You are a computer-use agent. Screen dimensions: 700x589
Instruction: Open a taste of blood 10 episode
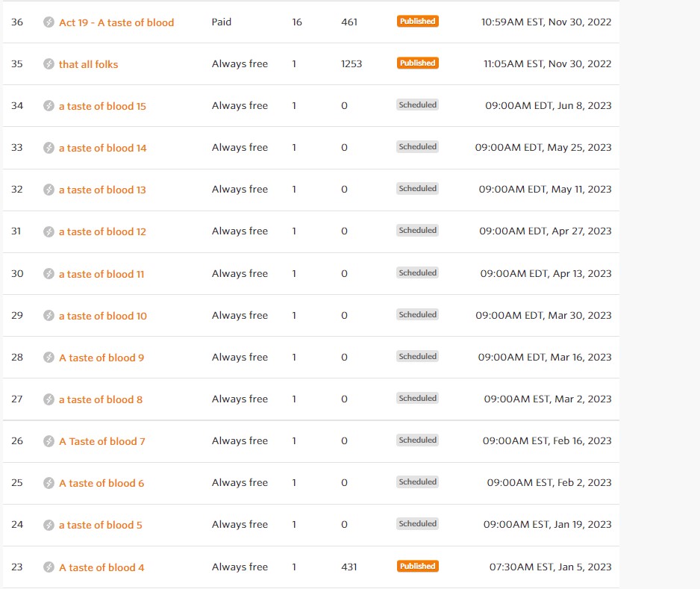pyautogui.click(x=102, y=316)
